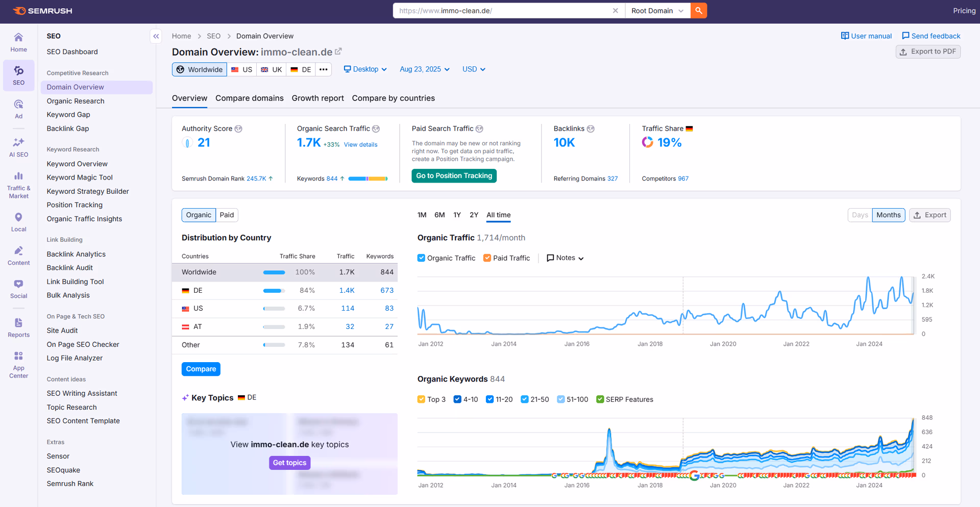The height and width of the screenshot is (507, 980).
Task: Switch to Compare domains tab
Action: click(250, 98)
